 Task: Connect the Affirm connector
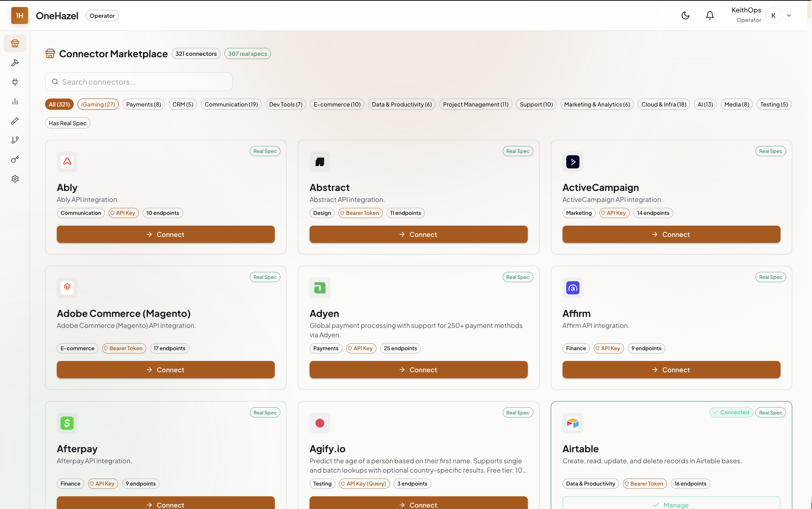point(671,370)
